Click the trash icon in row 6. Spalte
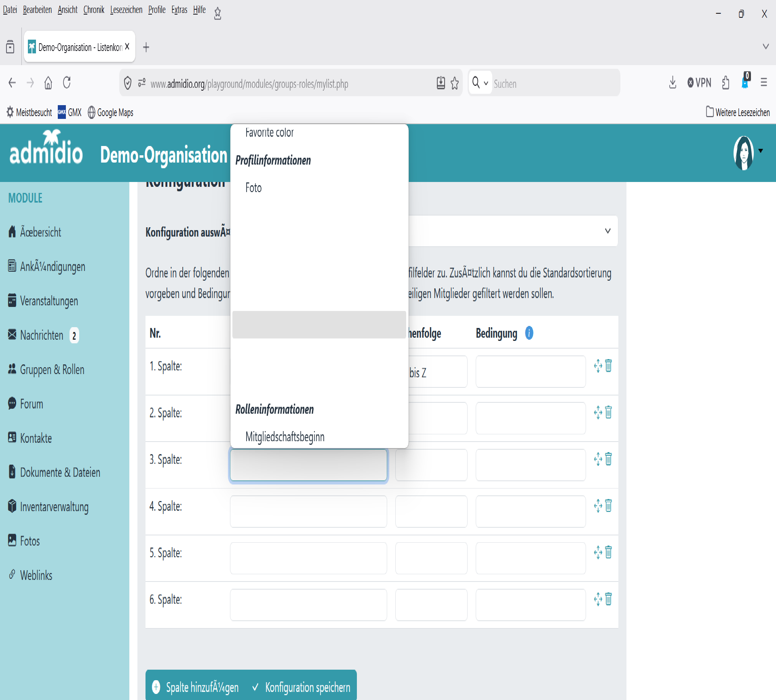The height and width of the screenshot is (700, 776). 609,599
